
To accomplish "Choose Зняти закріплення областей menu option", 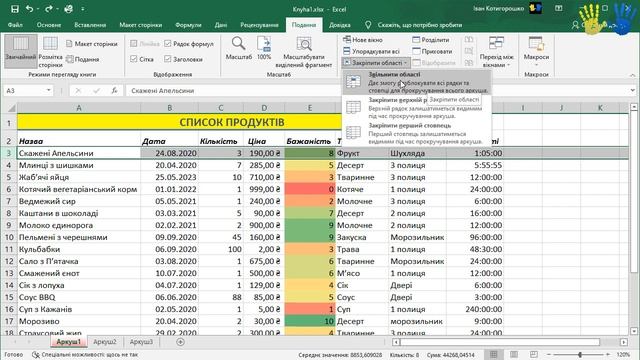I will tap(416, 82).
